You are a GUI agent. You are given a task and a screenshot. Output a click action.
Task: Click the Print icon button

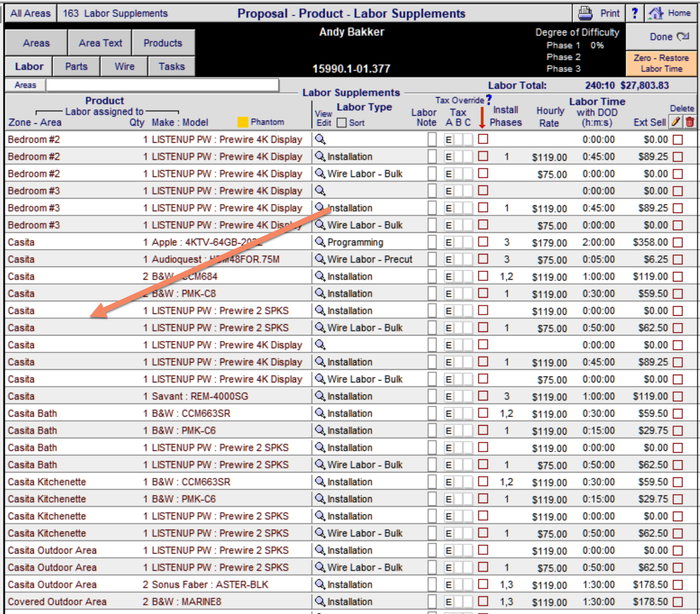pos(598,13)
